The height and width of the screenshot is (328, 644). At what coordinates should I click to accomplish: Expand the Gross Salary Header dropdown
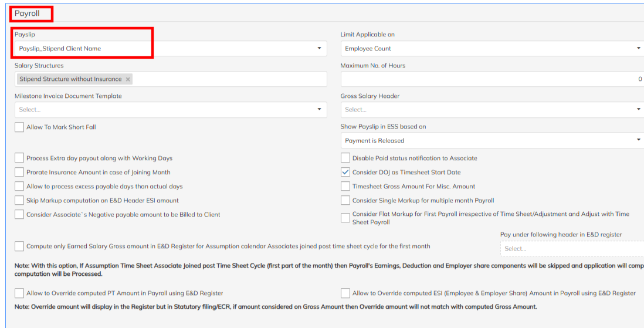click(492, 110)
